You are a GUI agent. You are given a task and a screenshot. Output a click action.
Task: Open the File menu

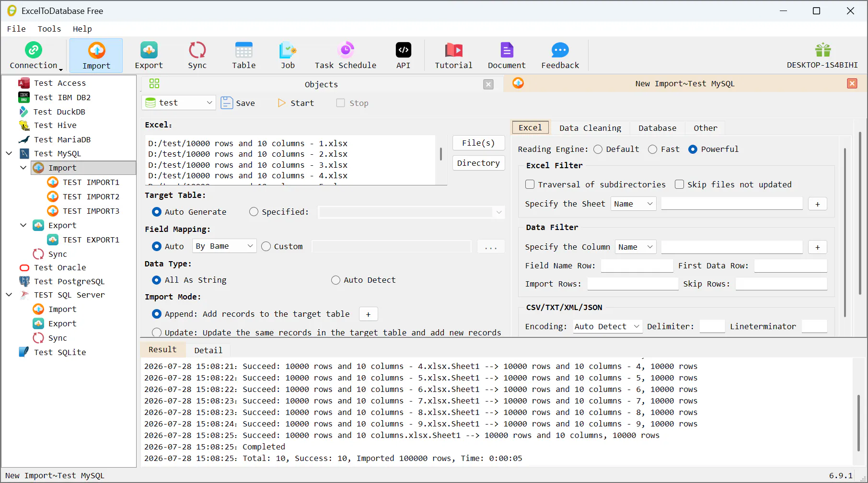pyautogui.click(x=16, y=29)
